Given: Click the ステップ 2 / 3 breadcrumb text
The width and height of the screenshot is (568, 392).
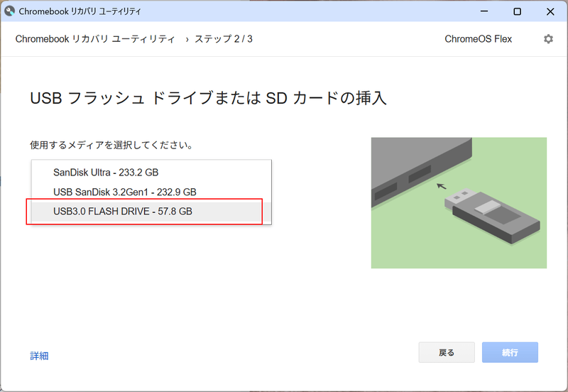Looking at the screenshot, I should coord(224,39).
